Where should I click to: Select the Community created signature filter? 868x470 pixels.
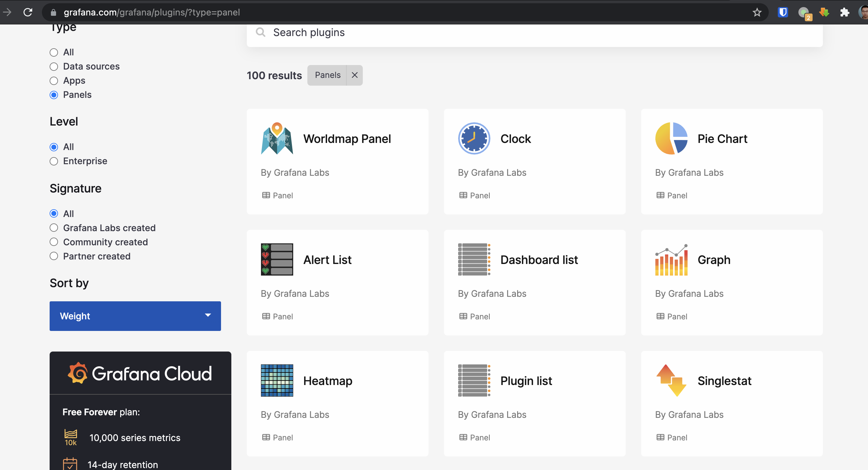[54, 242]
